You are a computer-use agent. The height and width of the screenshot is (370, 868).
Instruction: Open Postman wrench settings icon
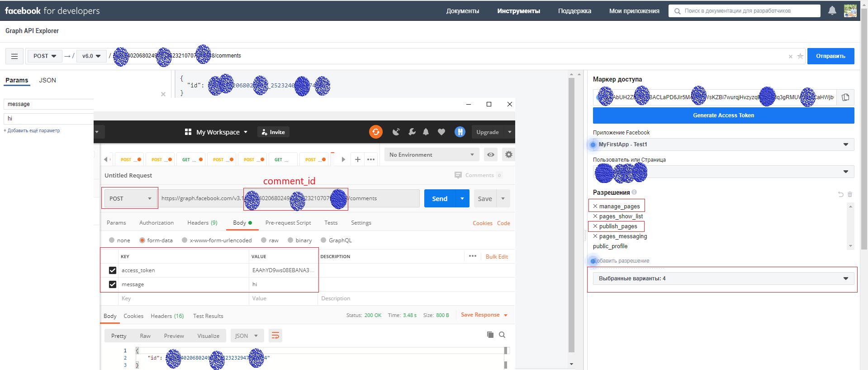pos(412,132)
